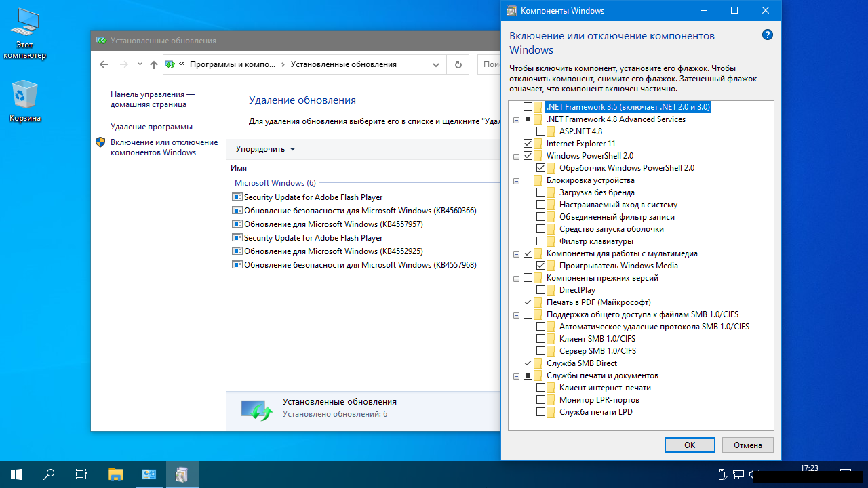Switch to Windows Features taskbar icon

182,474
